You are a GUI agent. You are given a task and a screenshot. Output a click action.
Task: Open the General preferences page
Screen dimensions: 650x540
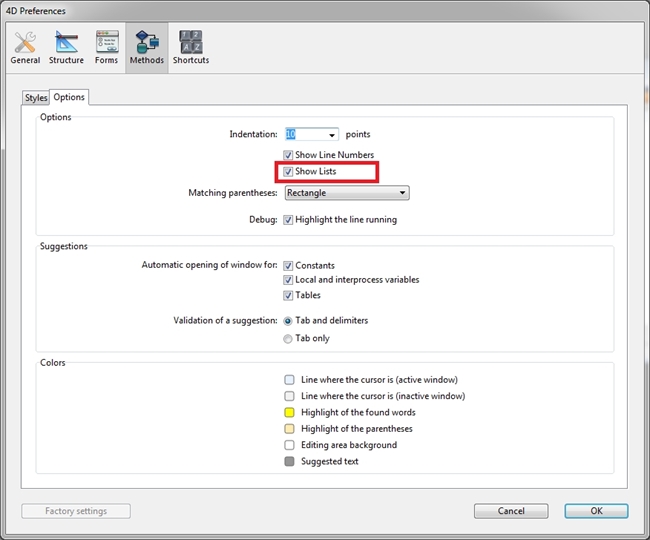coord(25,48)
